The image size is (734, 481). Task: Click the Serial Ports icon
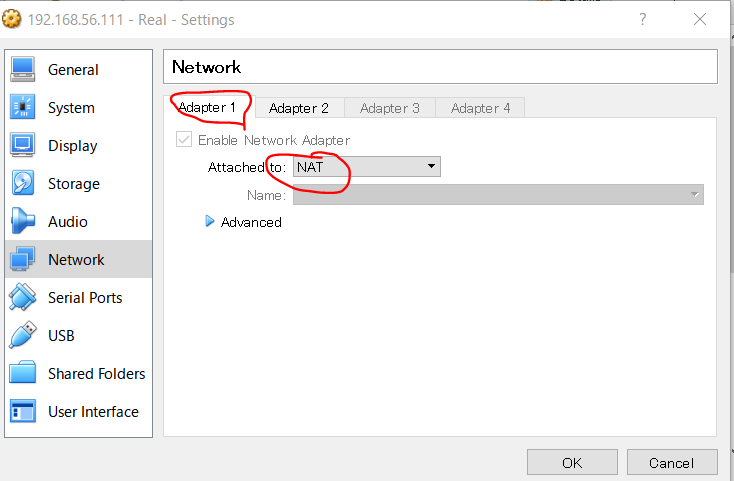(23, 297)
